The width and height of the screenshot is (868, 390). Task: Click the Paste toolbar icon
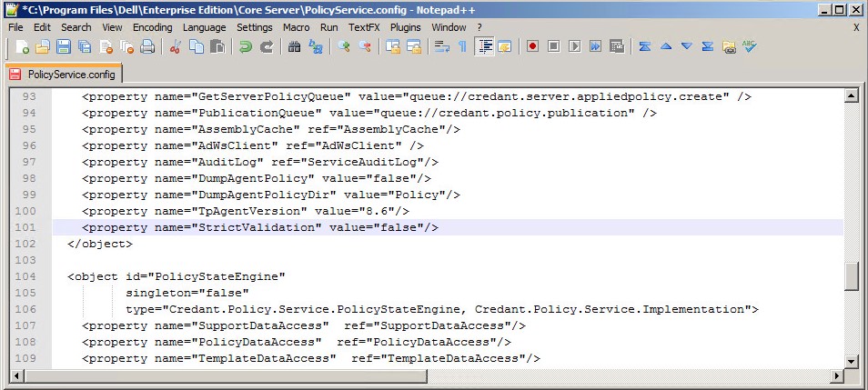coord(217,47)
